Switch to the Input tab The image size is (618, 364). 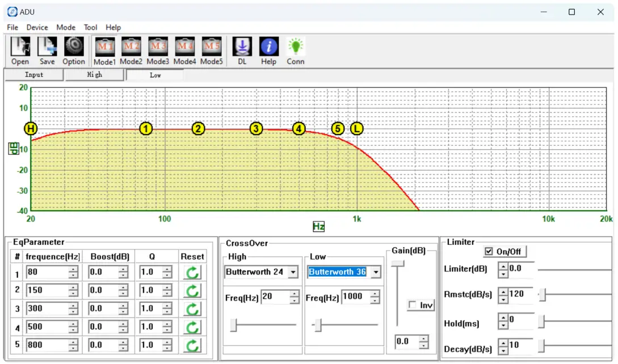tap(33, 75)
